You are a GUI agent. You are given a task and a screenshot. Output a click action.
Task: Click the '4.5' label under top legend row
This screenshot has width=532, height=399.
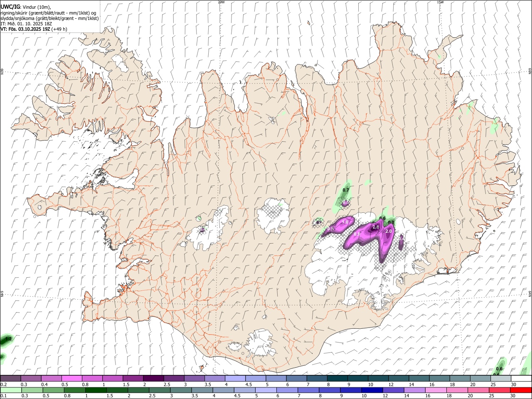click(x=249, y=384)
